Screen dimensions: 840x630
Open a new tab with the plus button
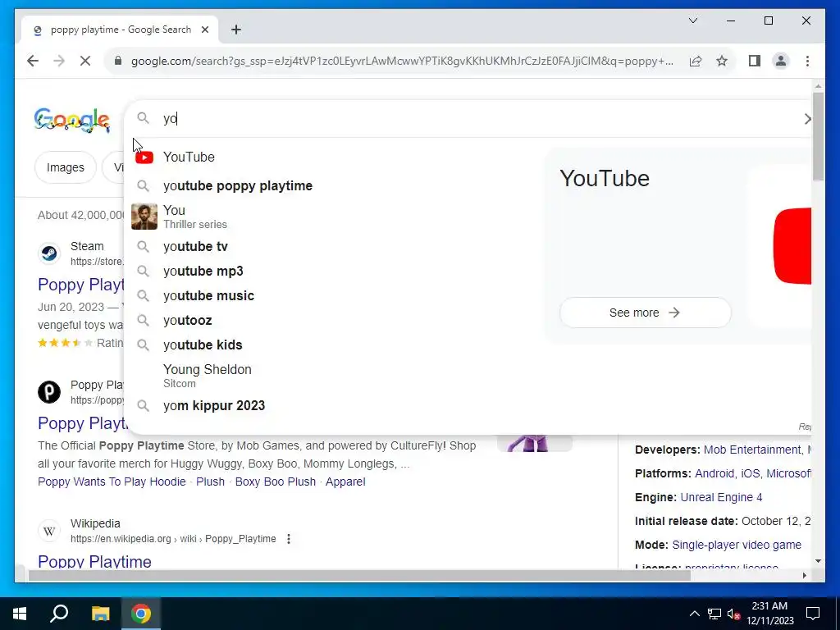[236, 30]
